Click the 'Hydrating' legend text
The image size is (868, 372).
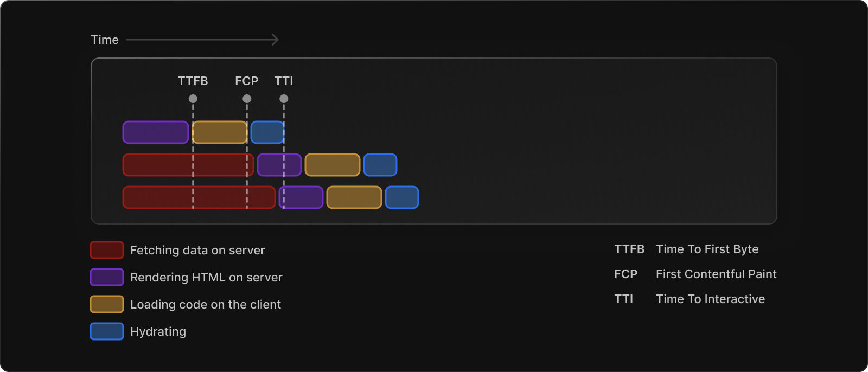pyautogui.click(x=158, y=331)
